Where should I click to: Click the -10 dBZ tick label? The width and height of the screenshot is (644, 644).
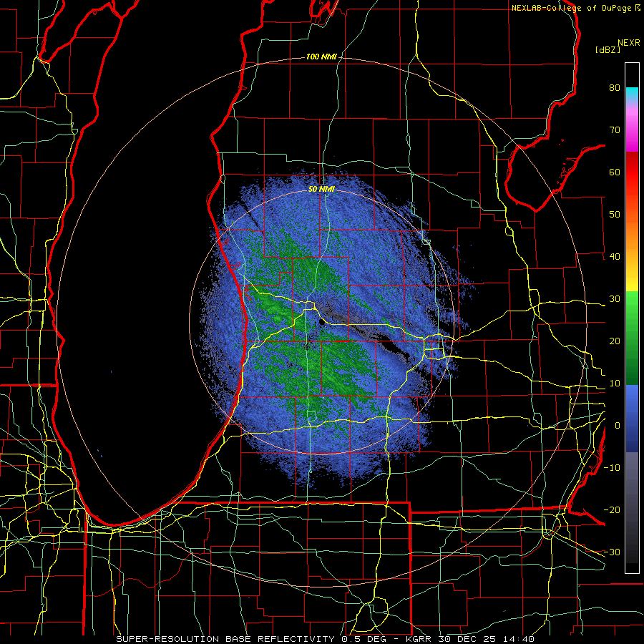[x=612, y=468]
